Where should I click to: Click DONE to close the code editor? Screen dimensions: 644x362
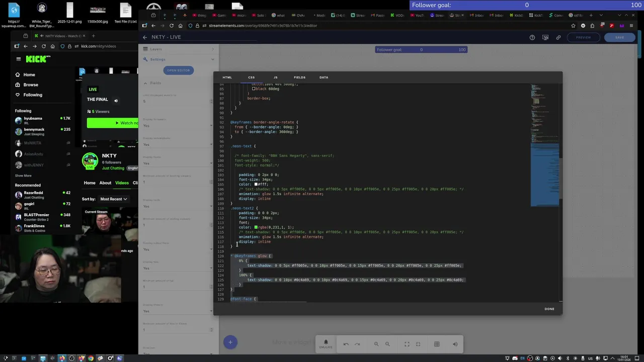[x=549, y=309]
